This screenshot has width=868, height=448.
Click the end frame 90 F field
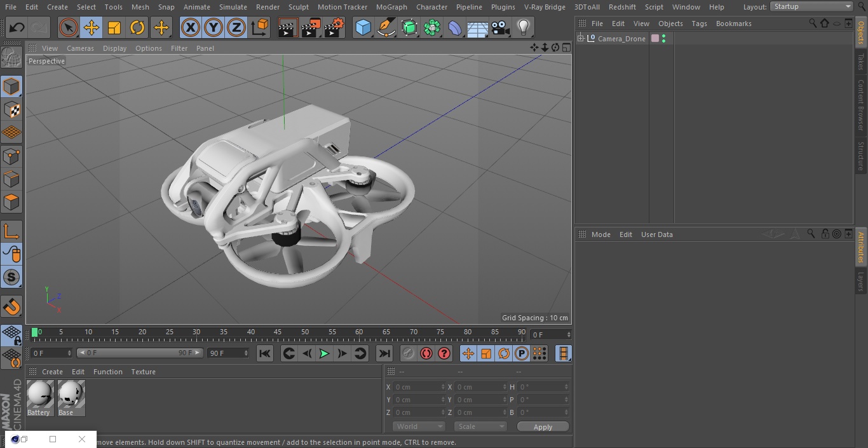tap(227, 353)
